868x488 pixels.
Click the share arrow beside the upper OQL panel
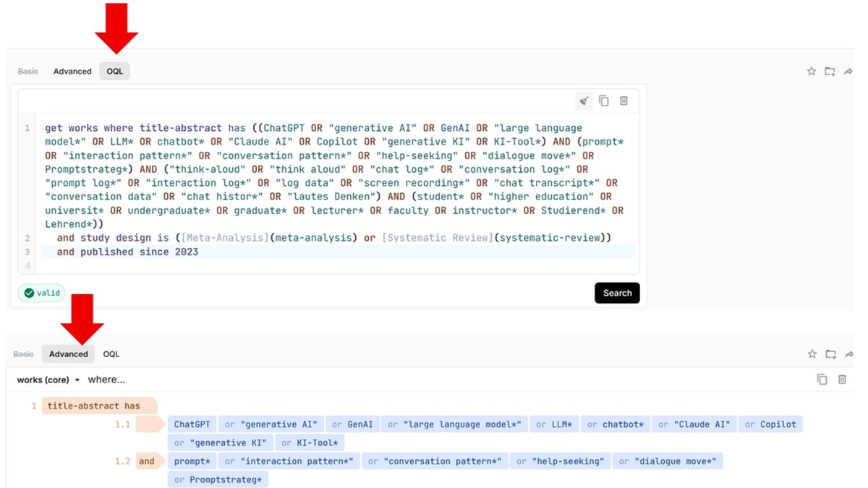848,71
